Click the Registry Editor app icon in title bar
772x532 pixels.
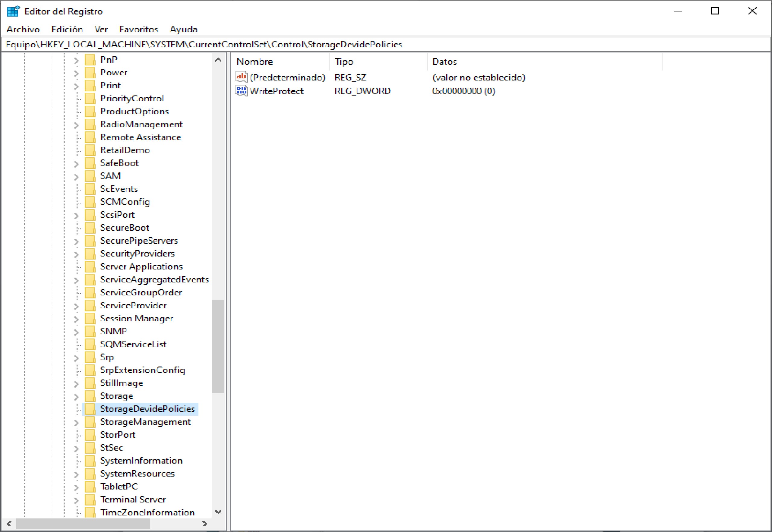[13, 11]
